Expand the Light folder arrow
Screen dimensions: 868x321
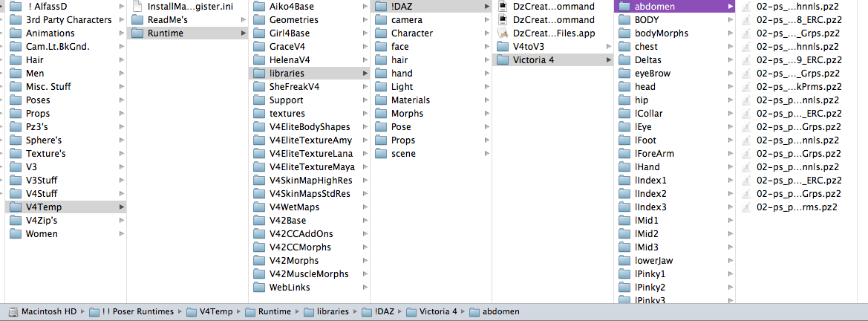(x=486, y=87)
